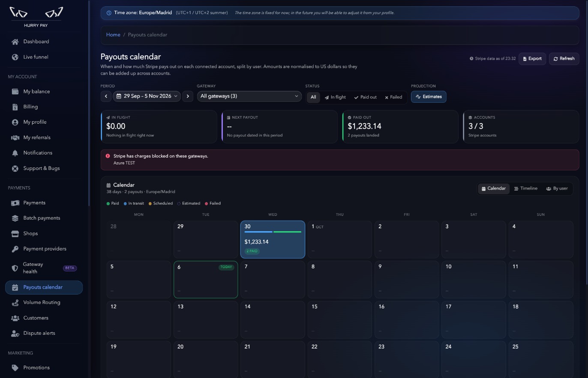Click the Paid Out $1,233.14 amount

364,126
